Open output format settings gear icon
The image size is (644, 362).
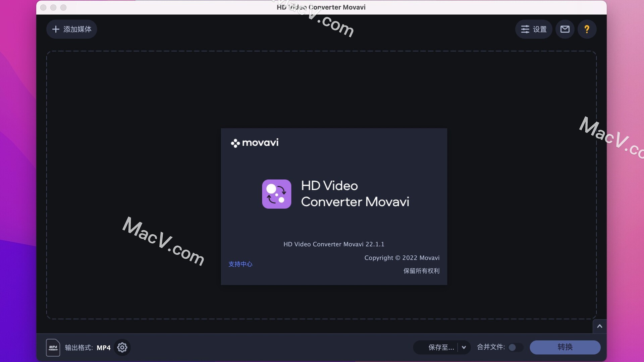click(122, 347)
